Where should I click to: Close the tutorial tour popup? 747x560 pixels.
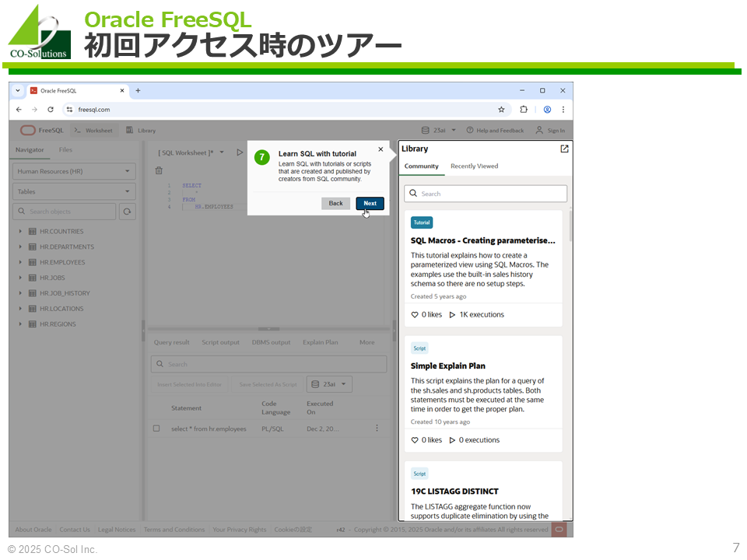[x=381, y=149]
